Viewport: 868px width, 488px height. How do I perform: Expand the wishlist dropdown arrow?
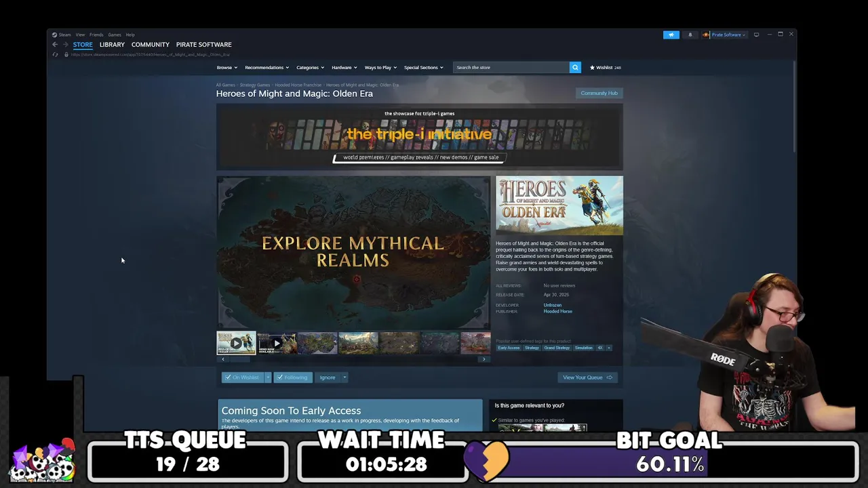click(267, 378)
